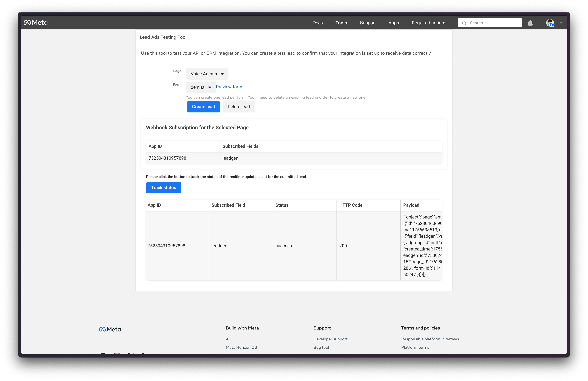Open the dentist form dropdown
Viewport: 588px width, 381px height.
201,87
